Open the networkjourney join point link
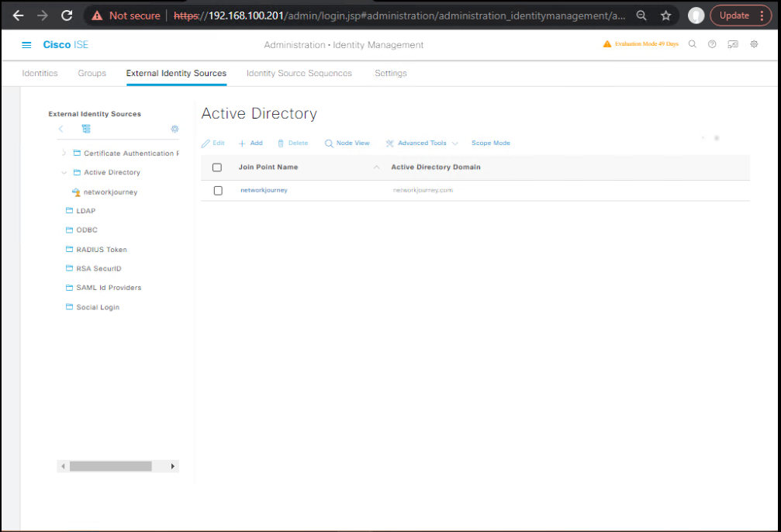781x532 pixels. (264, 190)
